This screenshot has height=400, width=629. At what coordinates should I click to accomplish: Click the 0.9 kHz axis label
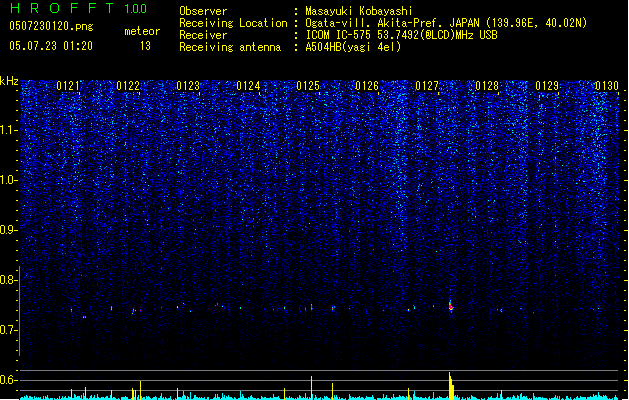click(9, 230)
